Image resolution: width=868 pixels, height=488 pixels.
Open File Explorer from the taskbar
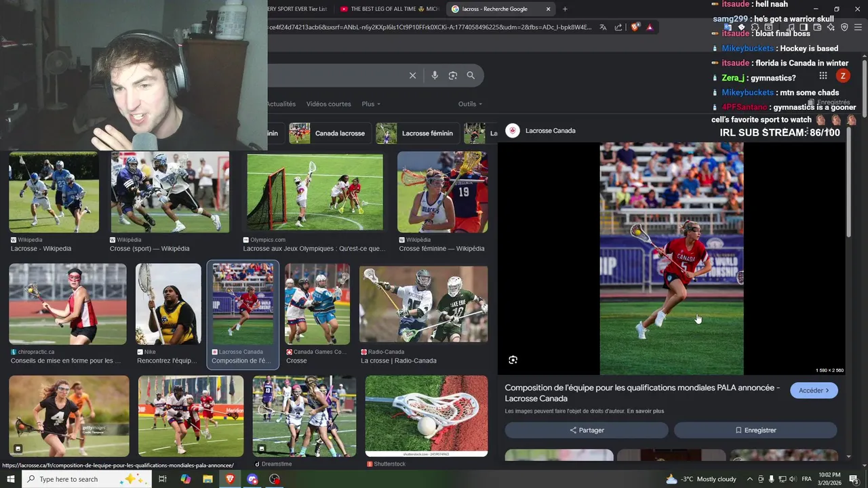click(208, 479)
